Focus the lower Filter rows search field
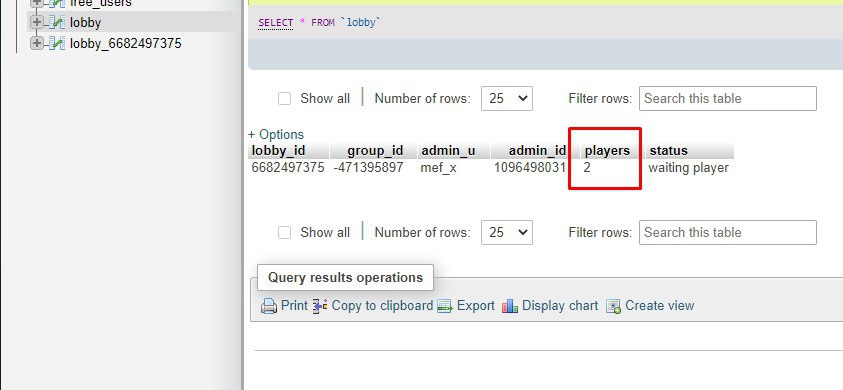This screenshot has height=390, width=843. [727, 232]
